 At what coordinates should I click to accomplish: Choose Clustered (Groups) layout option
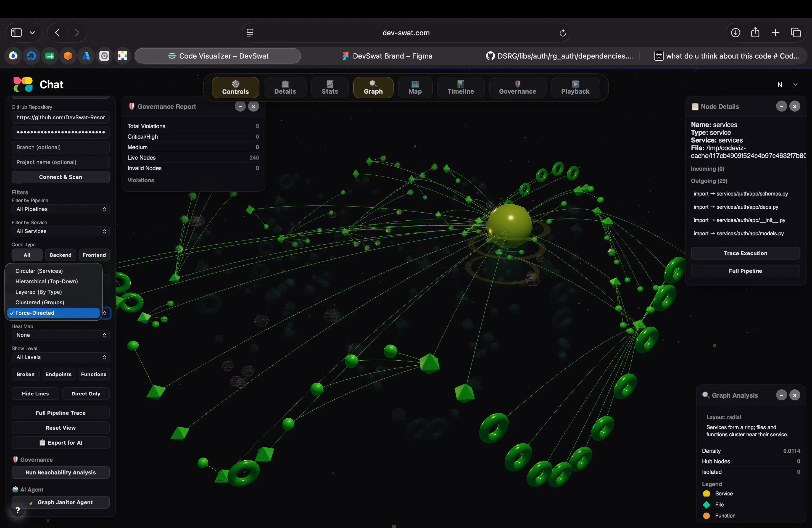[x=54, y=302]
